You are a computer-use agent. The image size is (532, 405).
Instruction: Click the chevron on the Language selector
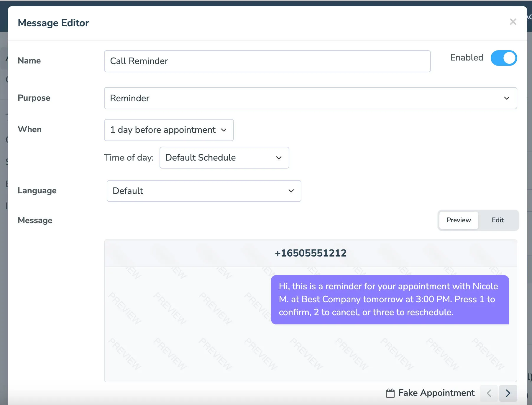tap(291, 191)
